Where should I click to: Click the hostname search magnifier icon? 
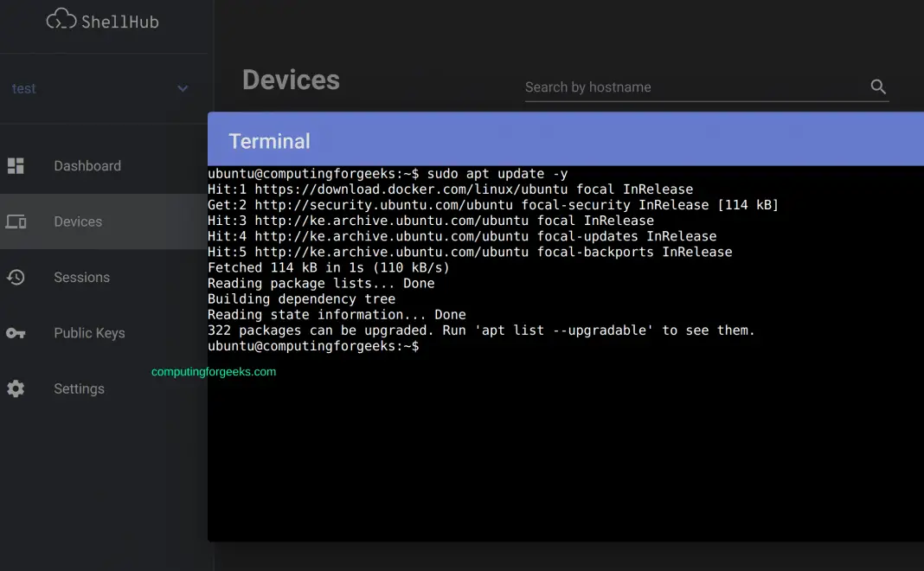(x=878, y=87)
